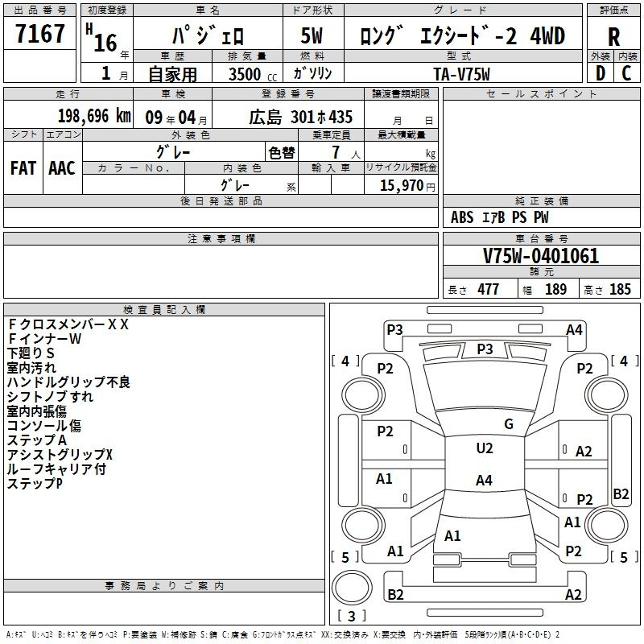The height and width of the screenshot is (644, 644).
Task: Select the 検査員記入欄 header
Action: click(164, 310)
